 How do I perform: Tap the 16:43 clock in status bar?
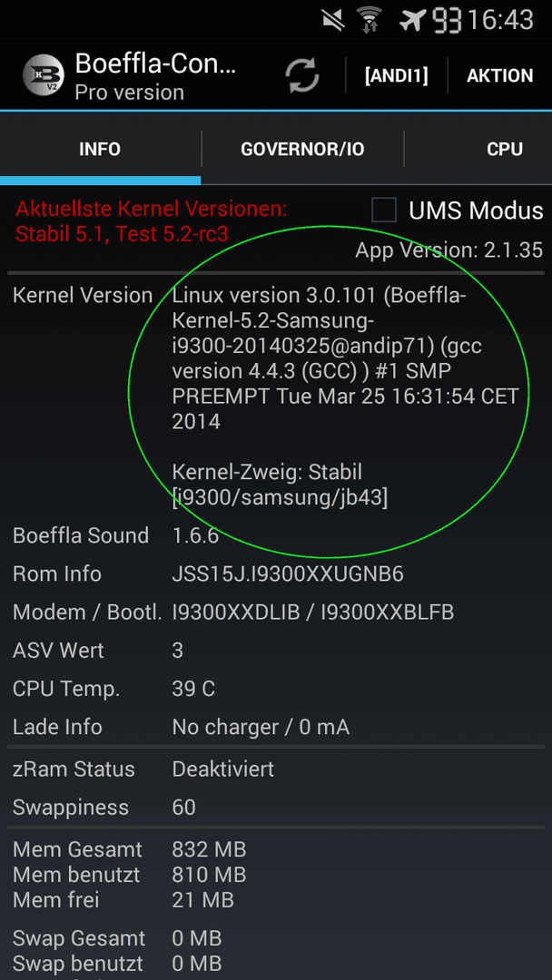[x=501, y=20]
